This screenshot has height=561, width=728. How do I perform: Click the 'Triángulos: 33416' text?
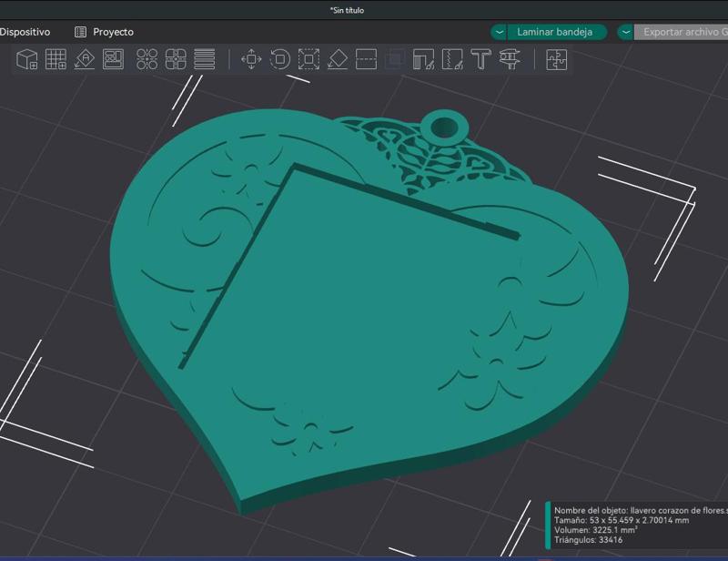[x=588, y=540]
